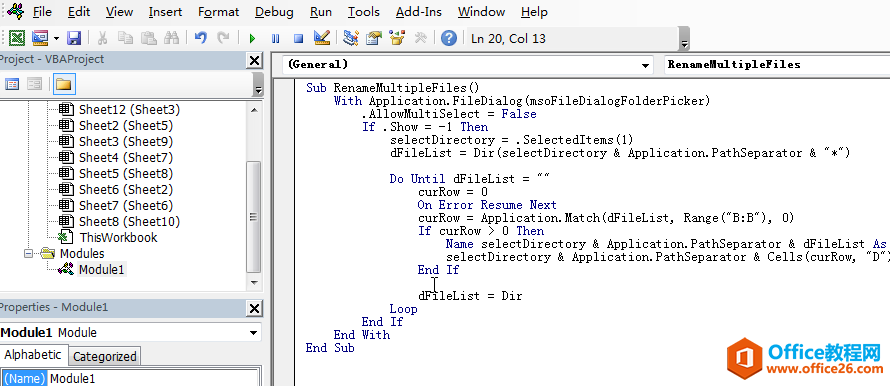Switch to View Code button in Project pane
Viewport: 890px width, 386px height.
coord(12,85)
